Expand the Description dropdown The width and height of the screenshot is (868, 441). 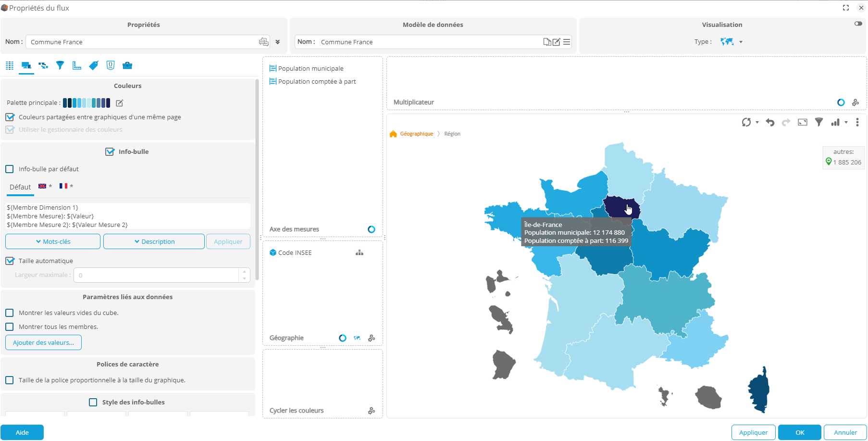click(154, 241)
